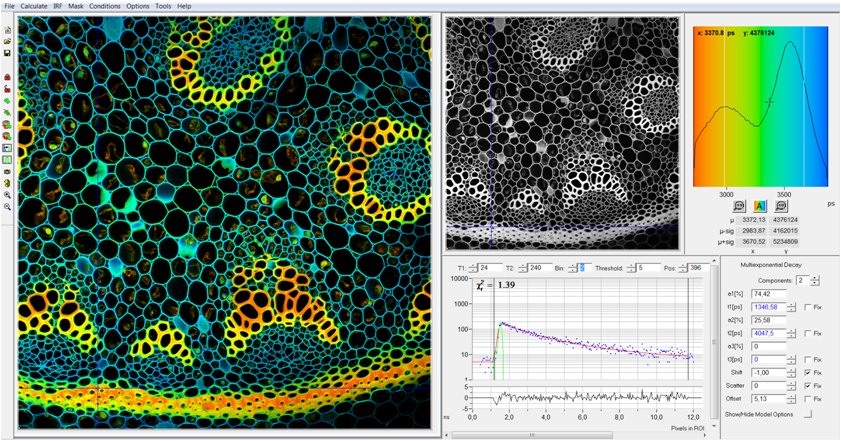
Task: Click the left zoom icon below the histogram
Action: click(x=738, y=204)
